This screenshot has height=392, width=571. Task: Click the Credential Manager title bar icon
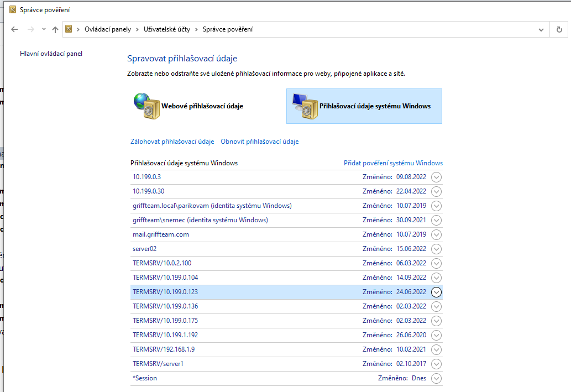[x=8, y=10]
